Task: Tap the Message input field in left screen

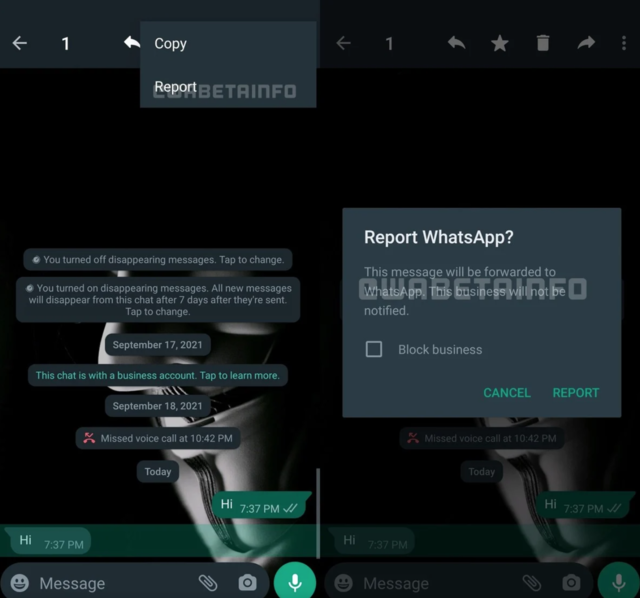Action: coord(114,583)
